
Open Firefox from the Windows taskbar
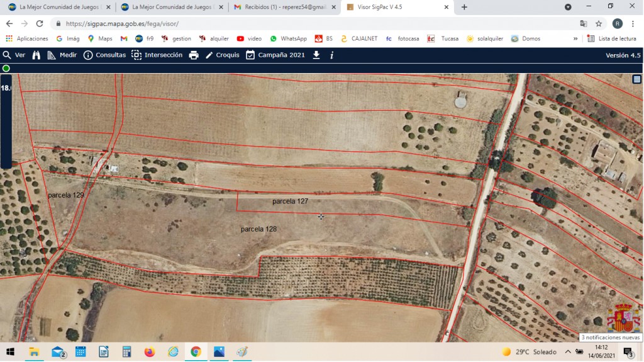(150, 352)
